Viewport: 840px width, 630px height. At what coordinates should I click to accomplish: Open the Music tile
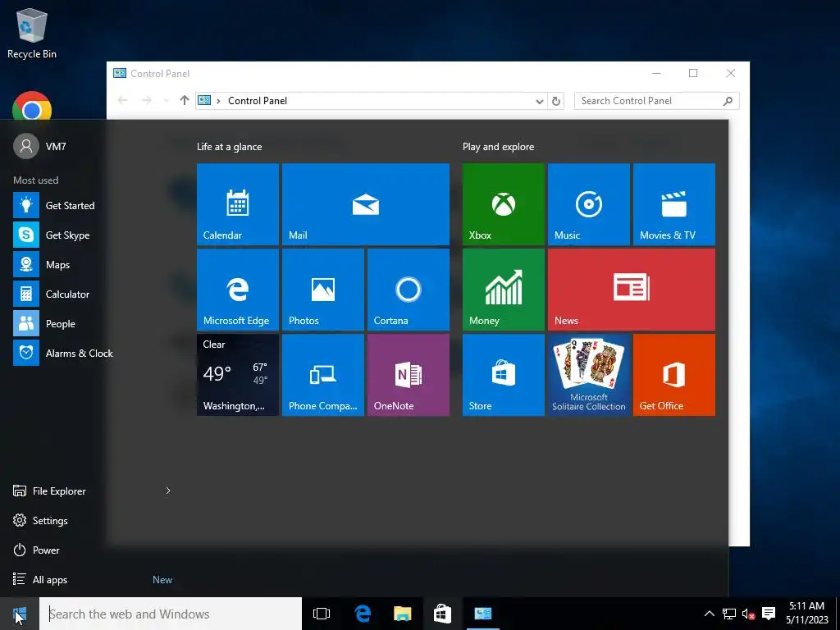(589, 204)
